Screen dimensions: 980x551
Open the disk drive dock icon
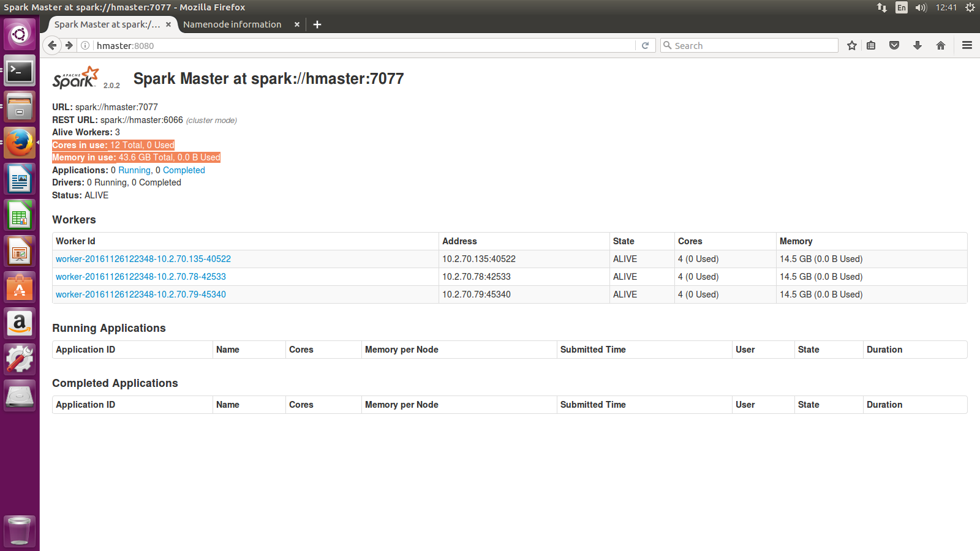pos(20,395)
